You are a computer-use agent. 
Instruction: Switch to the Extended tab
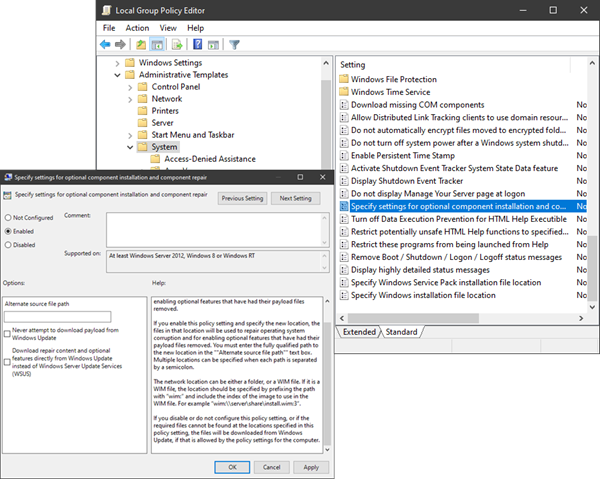click(359, 331)
